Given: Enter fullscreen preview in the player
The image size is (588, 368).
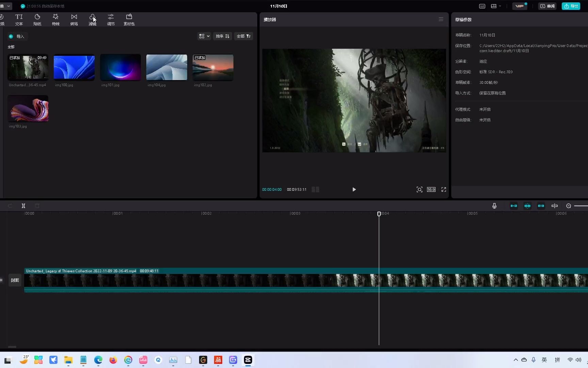Looking at the screenshot, I should point(444,189).
